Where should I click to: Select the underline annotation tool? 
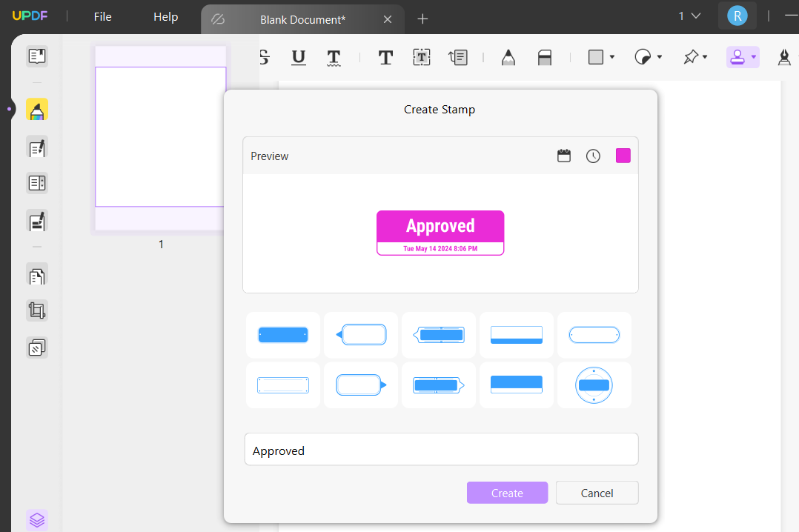pyautogui.click(x=298, y=56)
